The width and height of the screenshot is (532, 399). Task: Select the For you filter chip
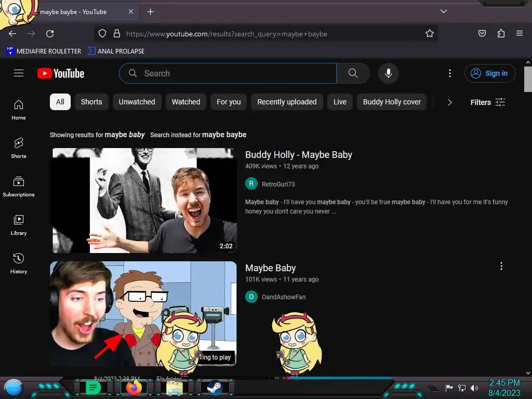coord(229,102)
